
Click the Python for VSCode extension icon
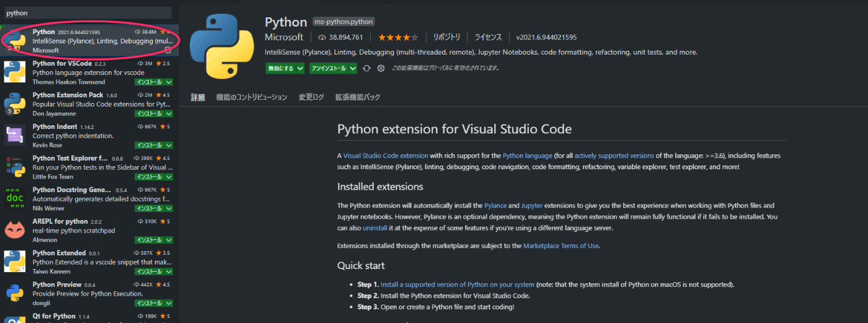15,72
